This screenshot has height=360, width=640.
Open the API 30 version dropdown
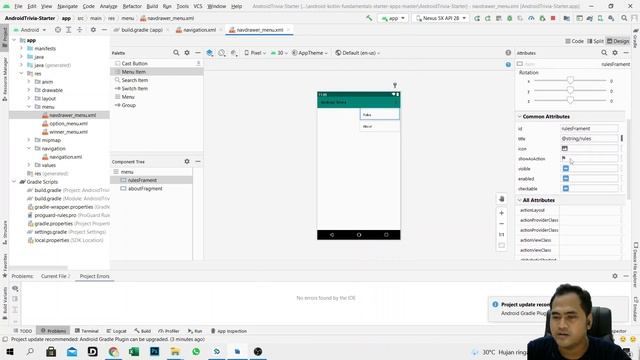pyautogui.click(x=279, y=53)
